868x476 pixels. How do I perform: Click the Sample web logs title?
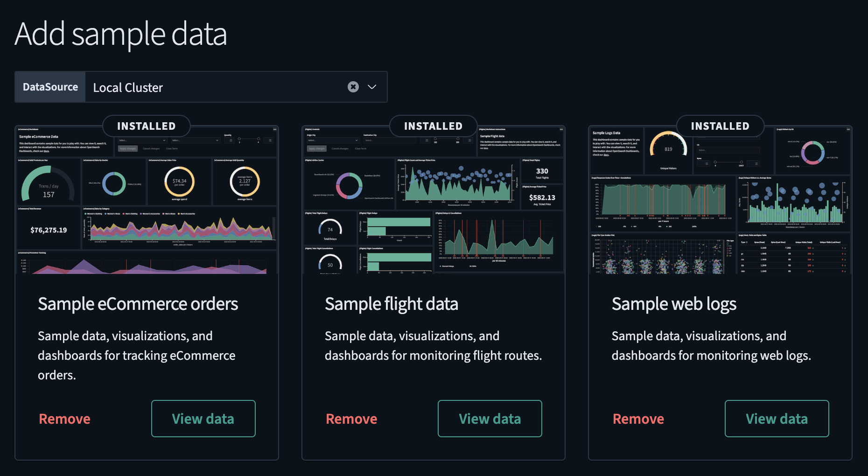click(674, 304)
